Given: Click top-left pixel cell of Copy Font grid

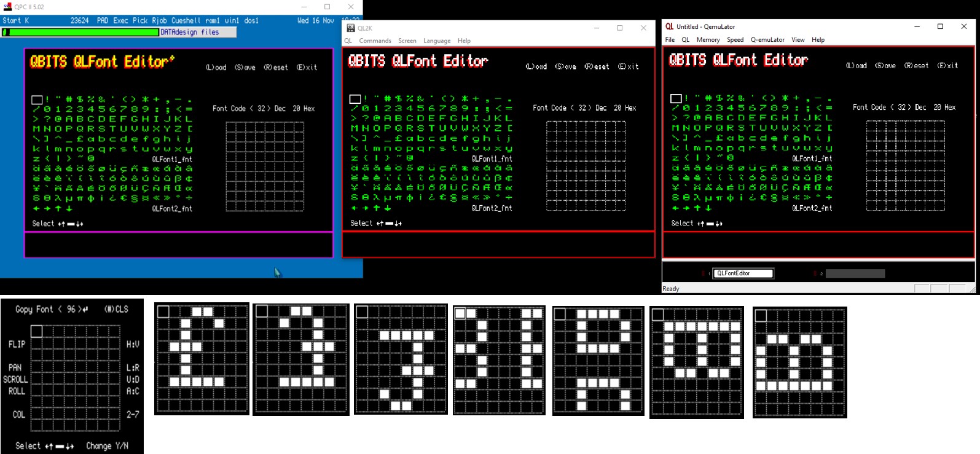Looking at the screenshot, I should point(36,331).
